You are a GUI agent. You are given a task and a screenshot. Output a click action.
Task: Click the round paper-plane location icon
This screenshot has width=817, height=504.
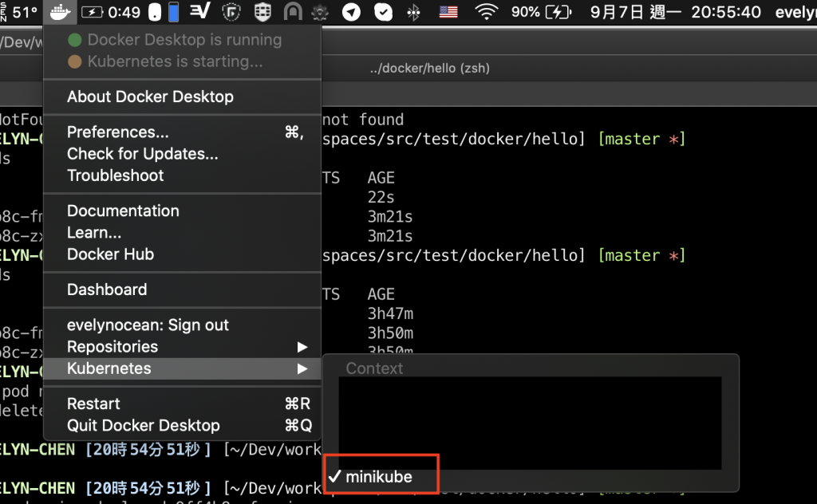(351, 12)
